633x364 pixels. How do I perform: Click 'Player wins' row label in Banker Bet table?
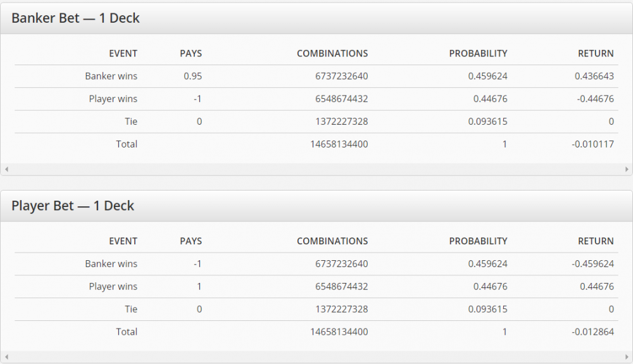(113, 99)
